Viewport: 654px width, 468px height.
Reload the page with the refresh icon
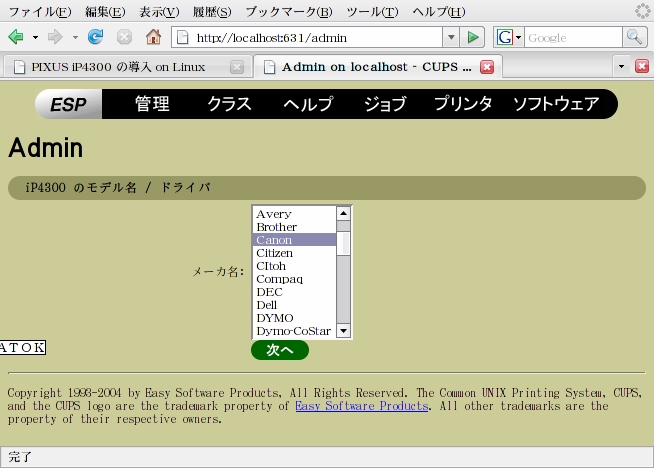(96, 37)
